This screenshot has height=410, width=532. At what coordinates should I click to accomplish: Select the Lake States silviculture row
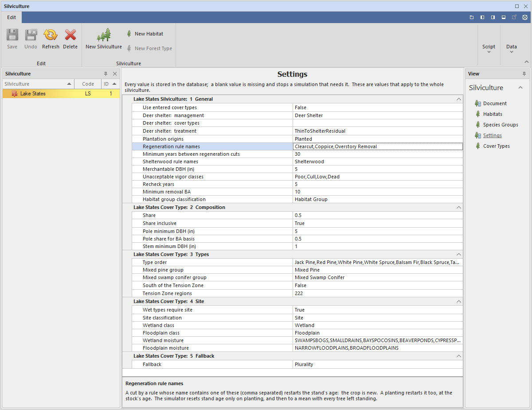(61, 94)
